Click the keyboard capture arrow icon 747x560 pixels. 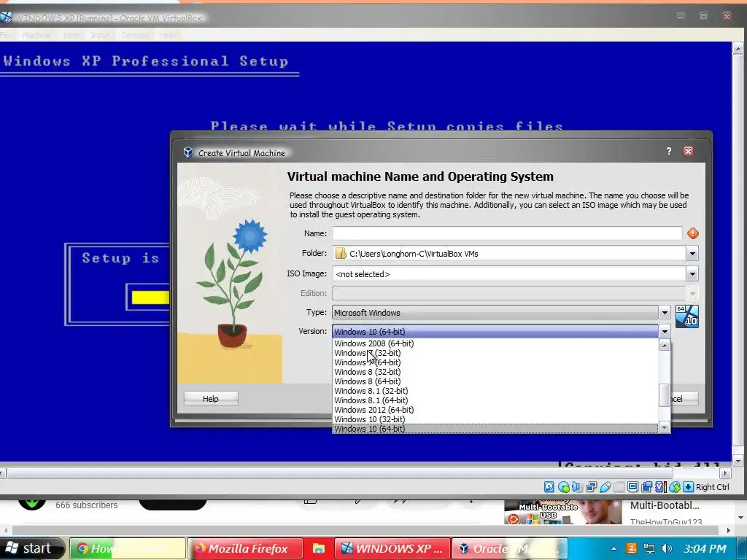[x=688, y=486]
